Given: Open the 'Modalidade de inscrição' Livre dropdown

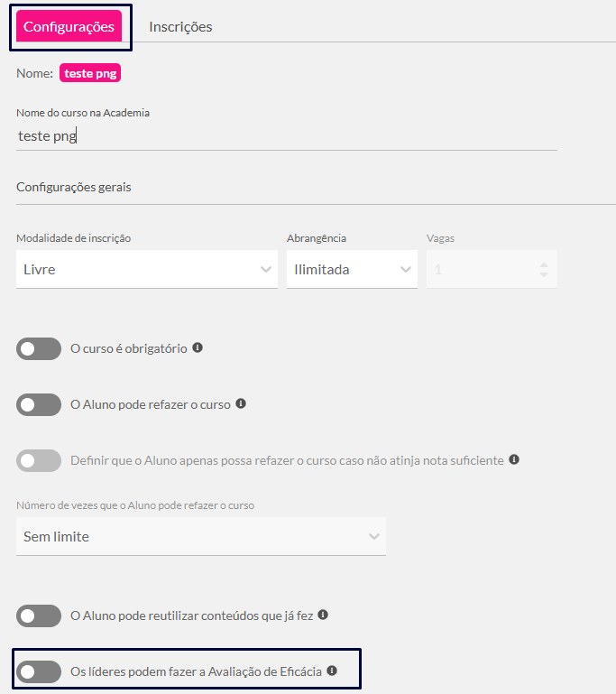Looking at the screenshot, I should pos(147,269).
